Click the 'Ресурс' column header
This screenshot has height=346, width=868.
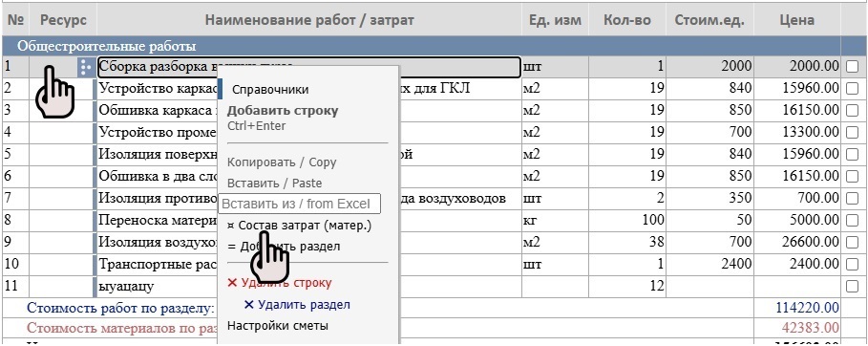coord(63,20)
